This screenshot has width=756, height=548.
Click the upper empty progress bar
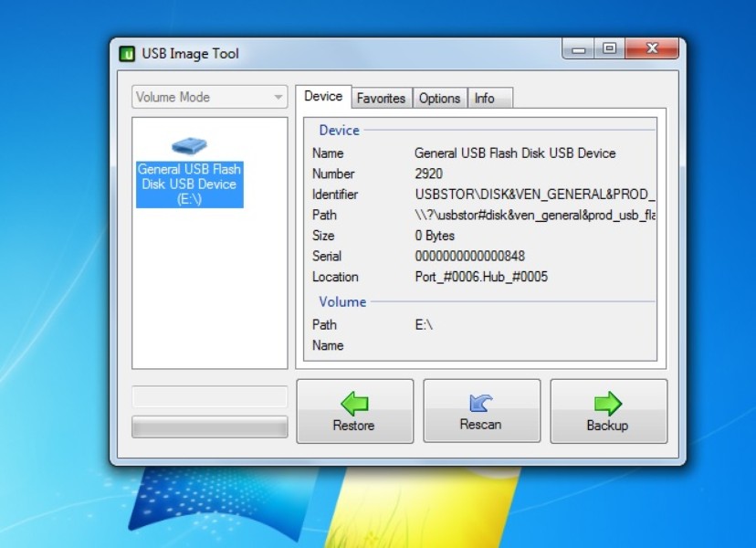pyautogui.click(x=209, y=396)
